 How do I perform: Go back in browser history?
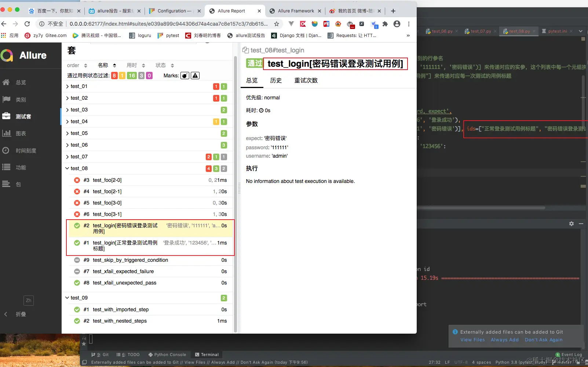coord(4,24)
